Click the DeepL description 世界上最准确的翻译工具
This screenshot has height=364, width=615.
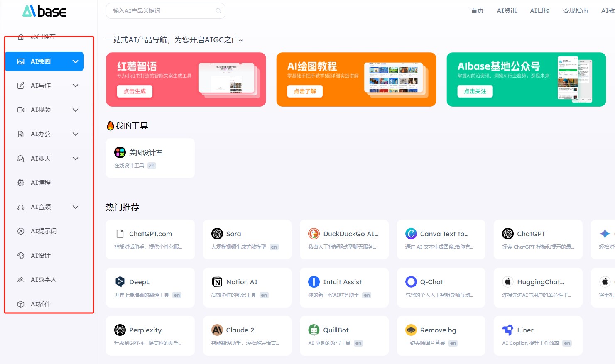click(x=142, y=295)
